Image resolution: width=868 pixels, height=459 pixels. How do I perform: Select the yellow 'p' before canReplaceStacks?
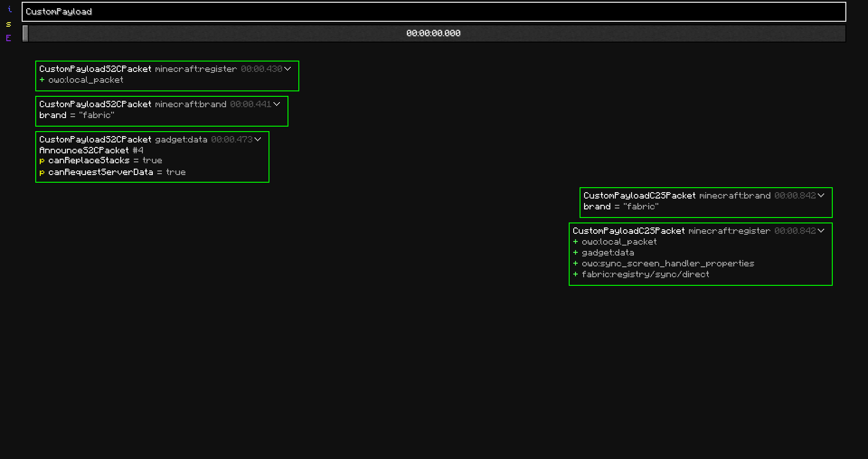tap(42, 161)
